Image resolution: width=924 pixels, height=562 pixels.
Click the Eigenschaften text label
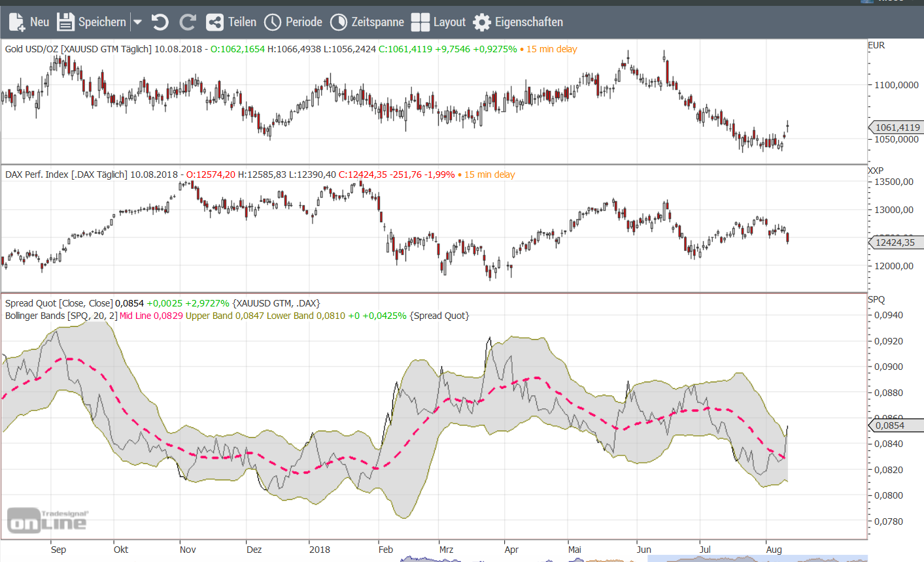tap(528, 22)
